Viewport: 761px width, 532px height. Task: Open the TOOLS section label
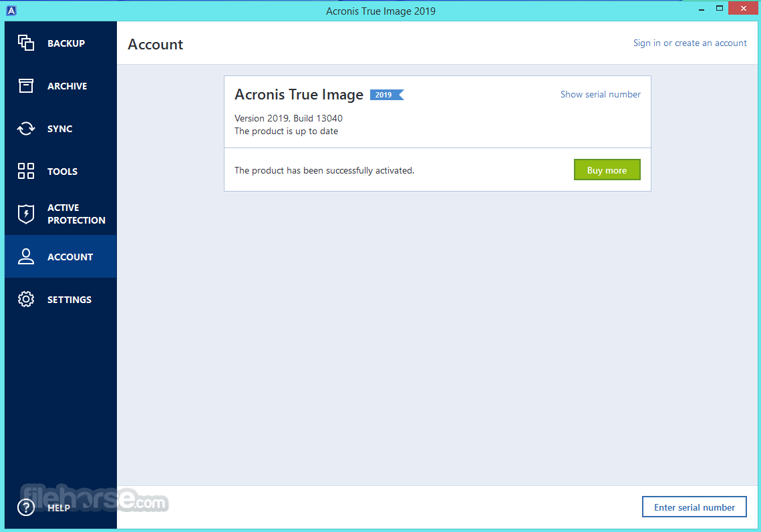click(x=62, y=171)
